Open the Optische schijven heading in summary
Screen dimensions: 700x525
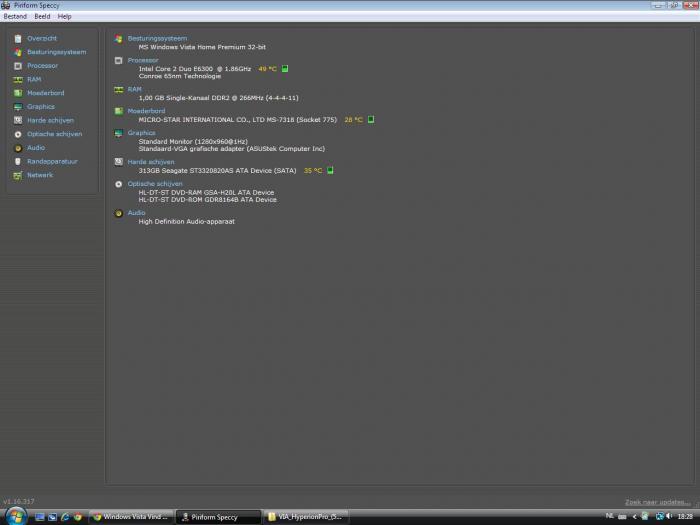pos(155,184)
